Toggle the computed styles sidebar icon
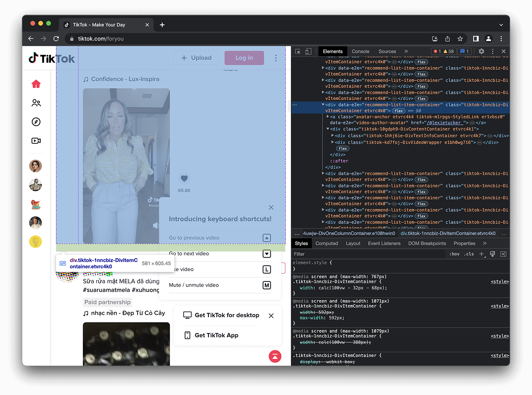This screenshot has height=395, width=532. pos(503,254)
